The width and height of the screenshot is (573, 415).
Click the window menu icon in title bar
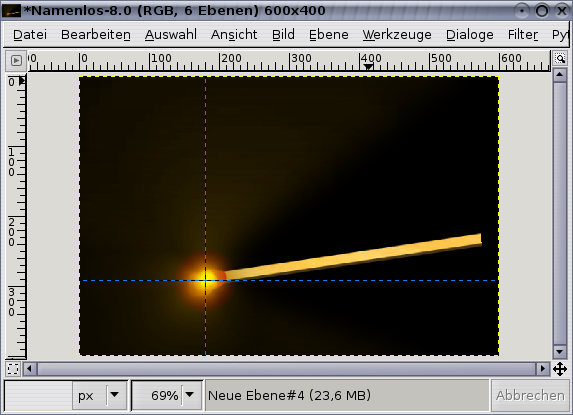[x=11, y=11]
